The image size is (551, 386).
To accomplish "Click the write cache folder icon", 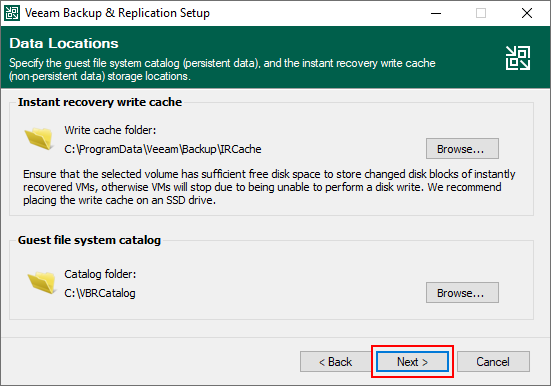I will click(39, 139).
